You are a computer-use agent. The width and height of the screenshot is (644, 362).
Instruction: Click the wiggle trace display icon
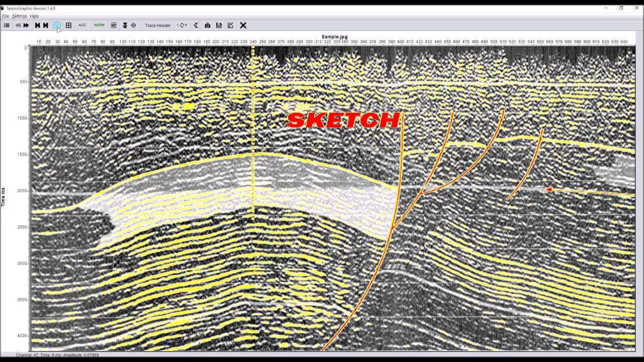tap(133, 25)
